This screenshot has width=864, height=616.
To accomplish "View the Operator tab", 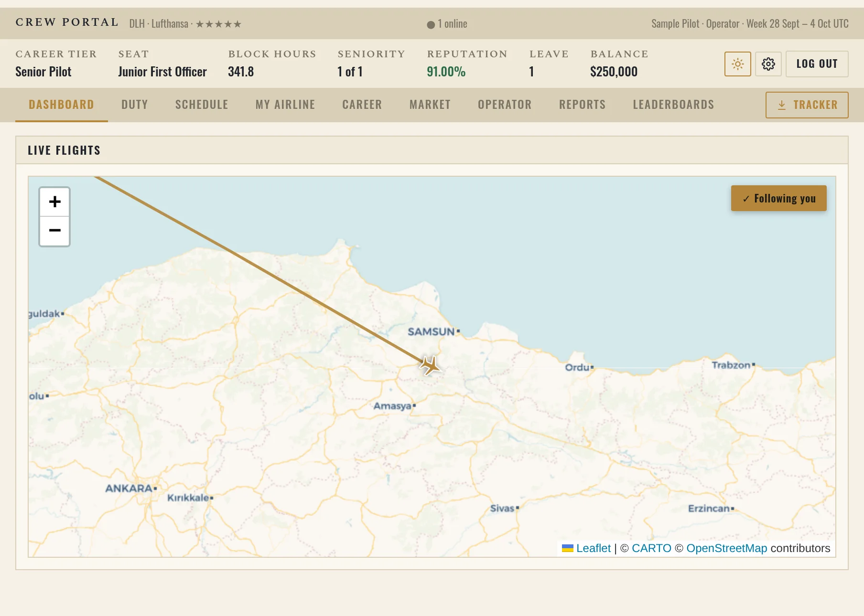I will [x=505, y=105].
